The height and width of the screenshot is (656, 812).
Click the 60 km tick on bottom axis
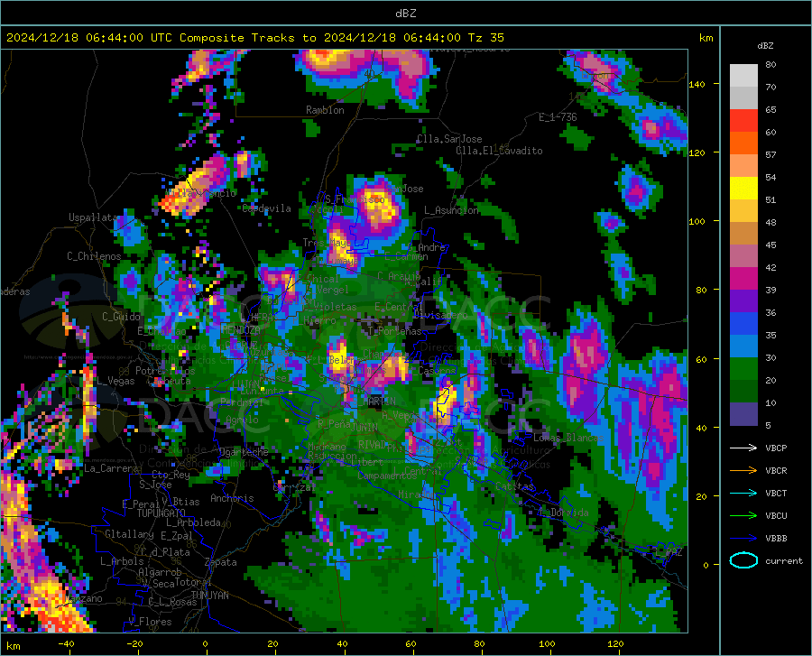point(411,644)
